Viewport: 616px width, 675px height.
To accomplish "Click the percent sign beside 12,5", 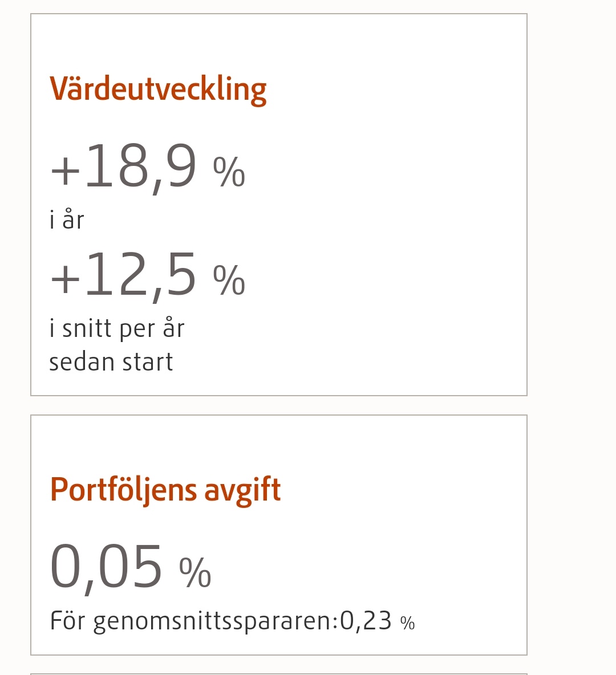I will 229,280.
